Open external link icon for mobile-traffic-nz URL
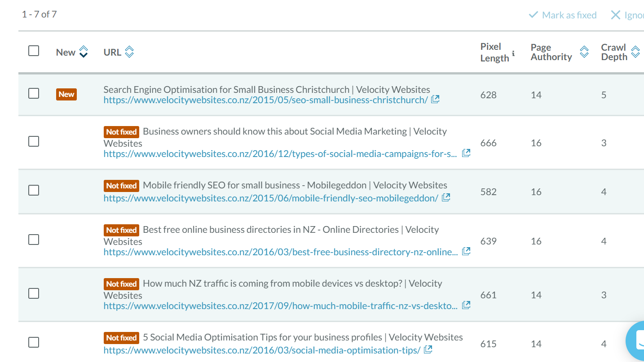644x362 pixels. (x=466, y=305)
